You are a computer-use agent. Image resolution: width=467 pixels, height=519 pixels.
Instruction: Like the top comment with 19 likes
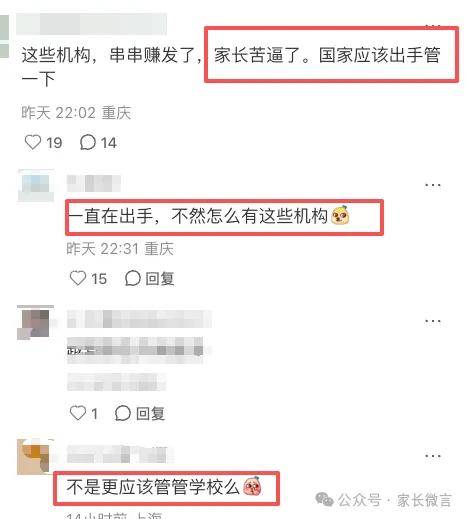tap(33, 142)
